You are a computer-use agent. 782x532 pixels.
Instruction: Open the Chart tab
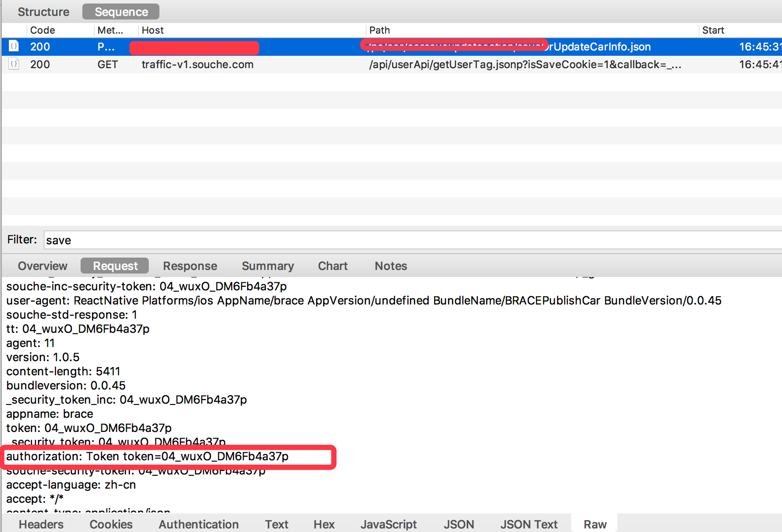pos(333,266)
